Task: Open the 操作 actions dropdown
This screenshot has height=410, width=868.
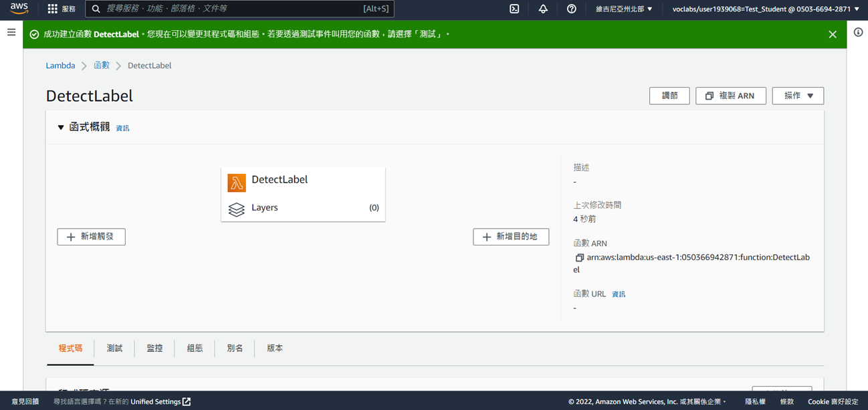Action: [798, 96]
